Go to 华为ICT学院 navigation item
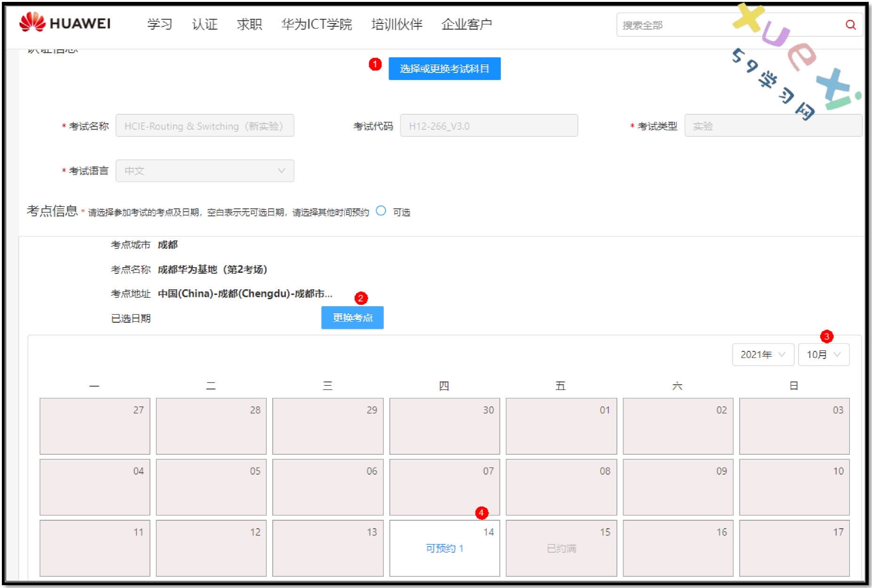The image size is (872, 588). 316,24
